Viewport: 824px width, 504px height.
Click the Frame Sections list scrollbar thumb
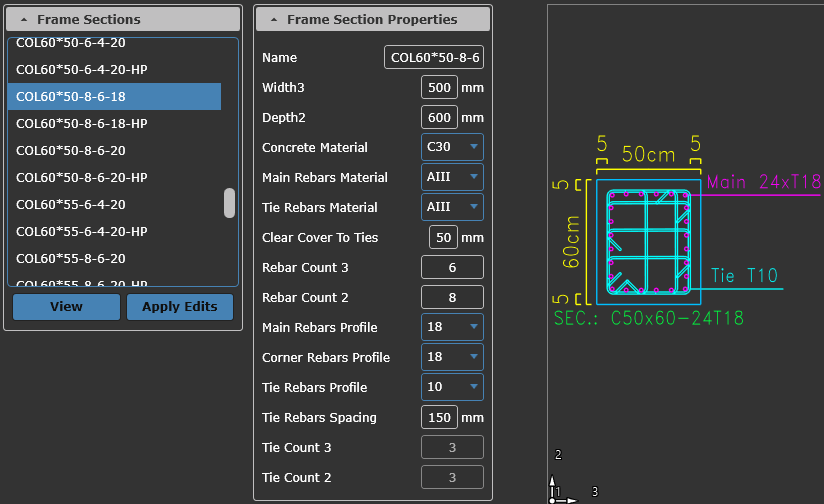pyautogui.click(x=229, y=203)
